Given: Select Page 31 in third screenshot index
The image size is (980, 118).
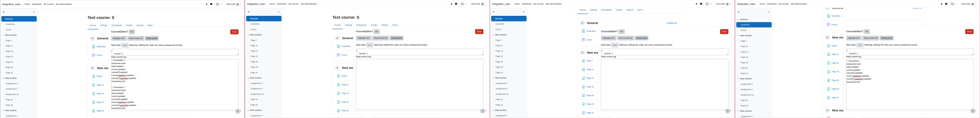Looking at the screenshot, I should point(499,99).
